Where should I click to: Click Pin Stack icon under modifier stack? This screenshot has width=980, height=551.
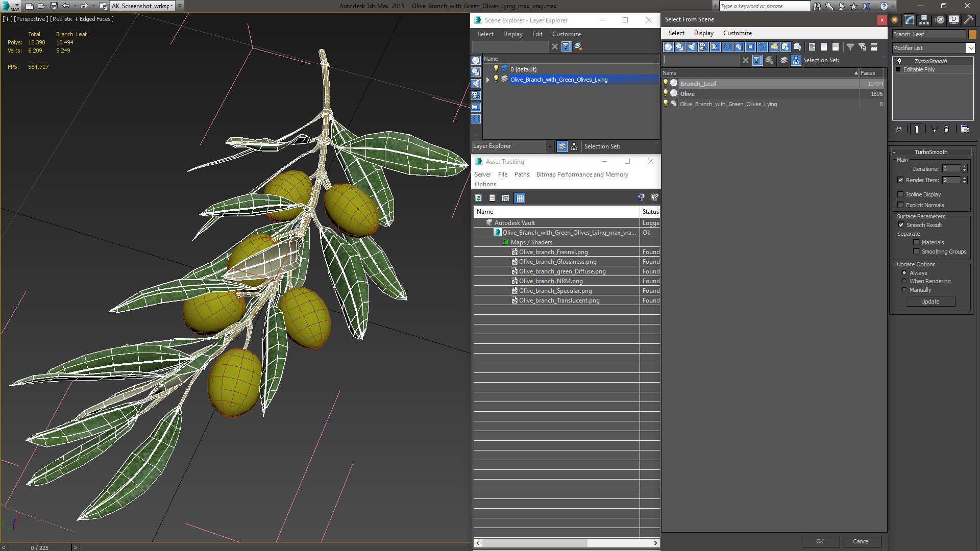pyautogui.click(x=899, y=129)
